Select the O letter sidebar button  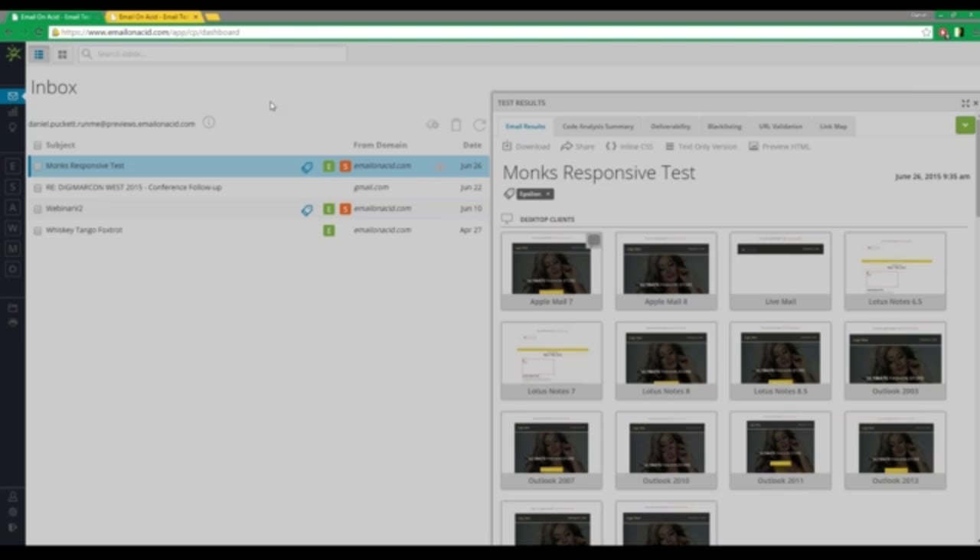coord(12,269)
